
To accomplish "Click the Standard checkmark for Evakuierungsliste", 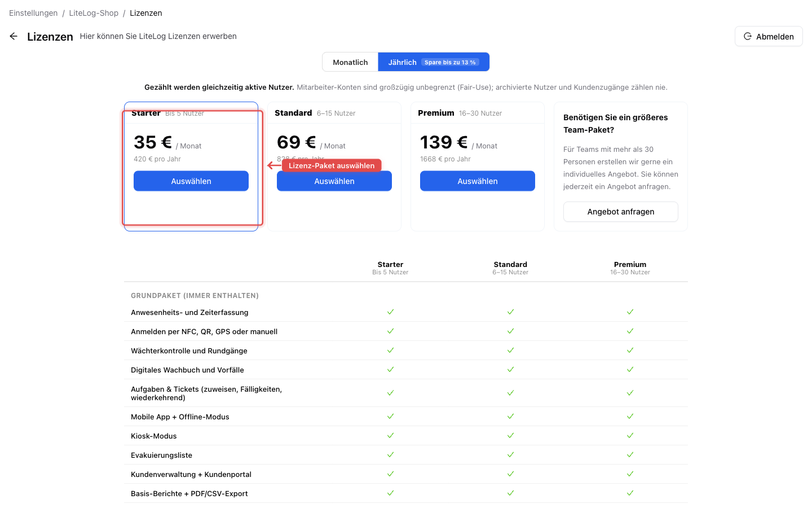I will point(510,455).
